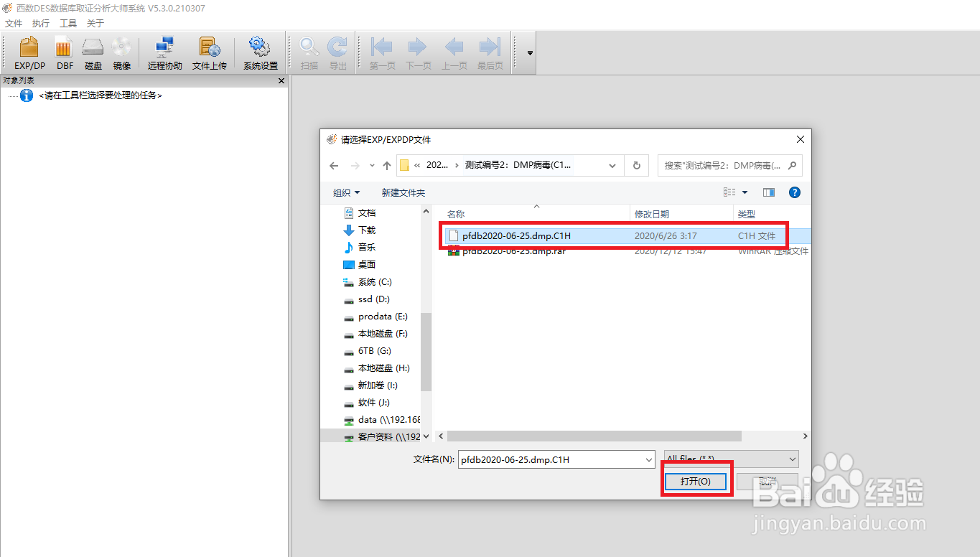This screenshot has height=557, width=980.
Task: Go to 最后页 last page
Action: (x=490, y=54)
